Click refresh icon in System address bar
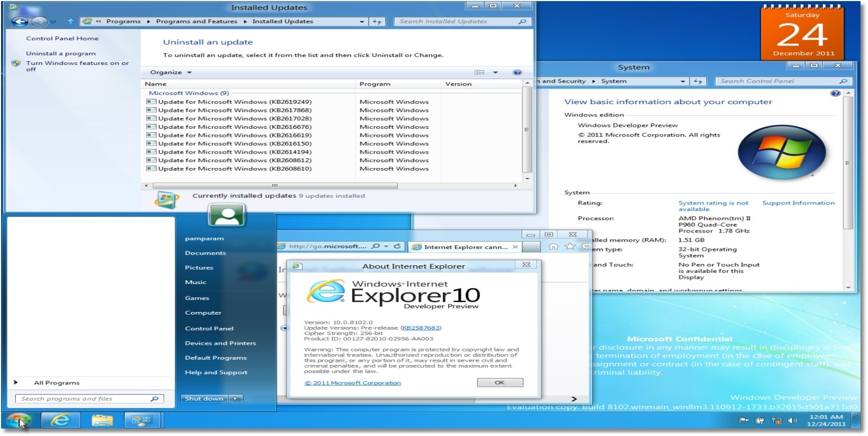 click(698, 81)
